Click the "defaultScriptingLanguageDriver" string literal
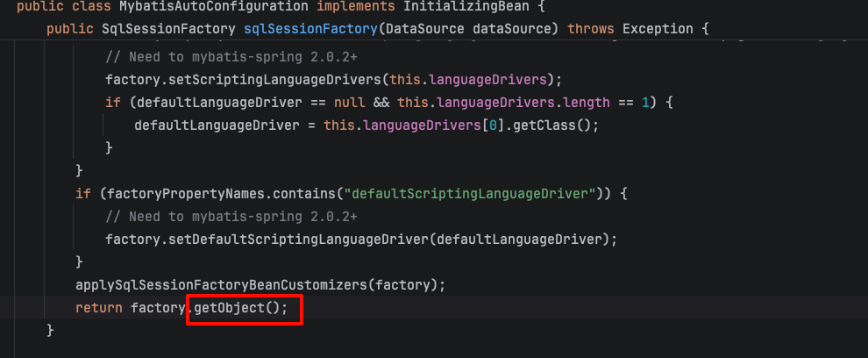The image size is (868, 358). pos(470,193)
